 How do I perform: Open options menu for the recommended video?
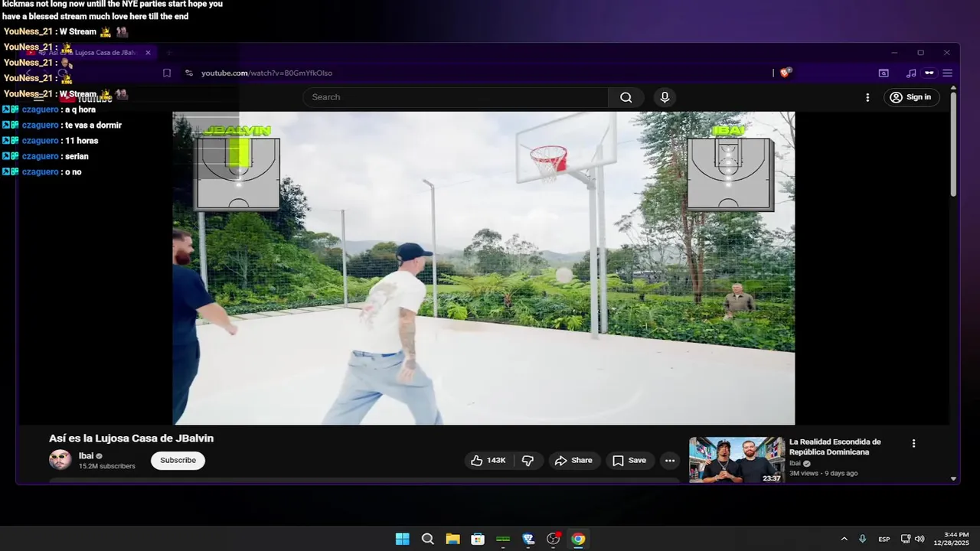[913, 443]
